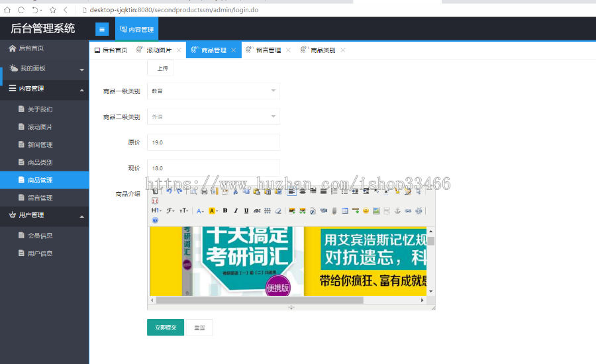Select 新闻管理 in the sidebar menu
This screenshot has height=364, width=596.
tap(40, 144)
